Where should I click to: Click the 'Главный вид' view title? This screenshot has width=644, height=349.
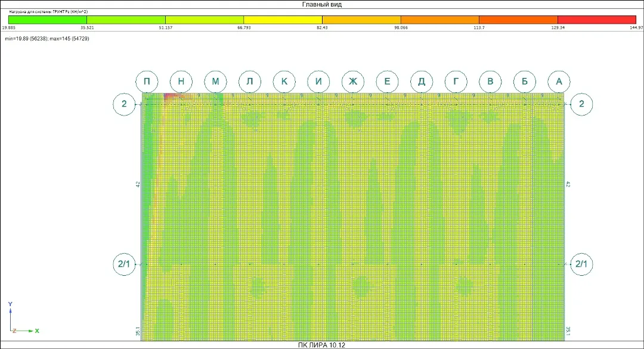pyautogui.click(x=322, y=5)
